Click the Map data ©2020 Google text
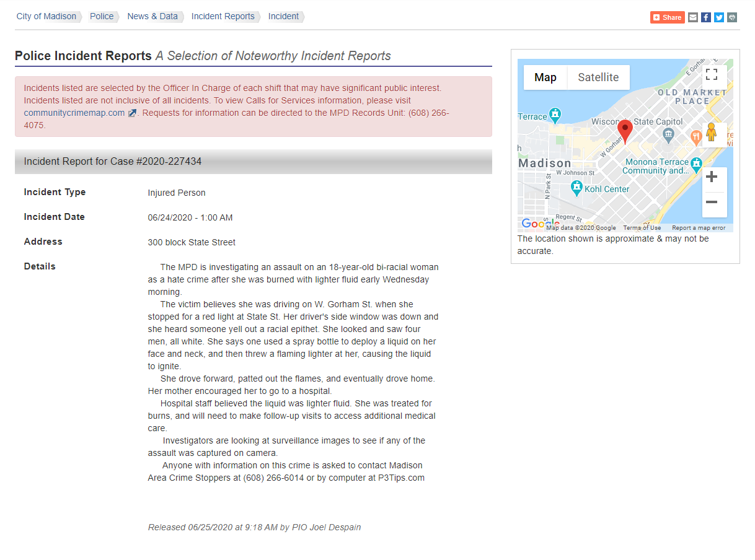The width and height of the screenshot is (755, 560). [x=581, y=228]
